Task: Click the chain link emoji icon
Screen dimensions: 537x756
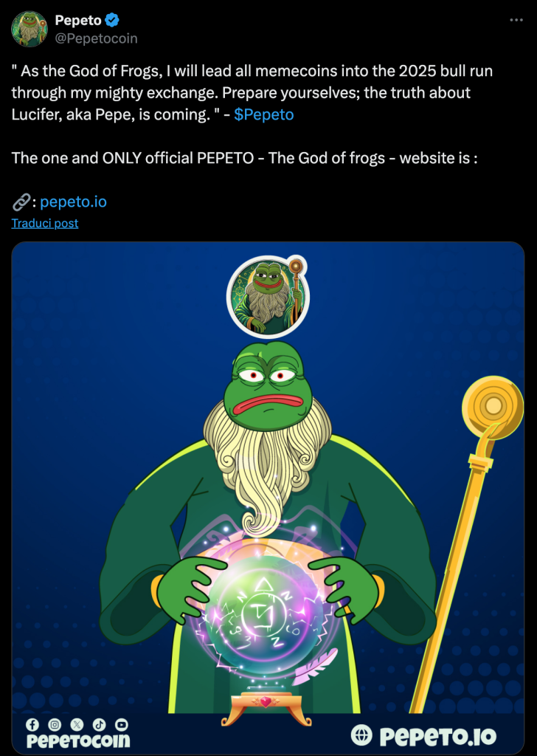Action: pos(21,202)
